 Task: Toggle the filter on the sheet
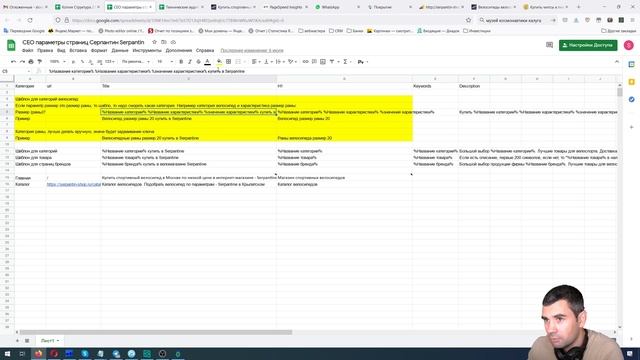(x=333, y=62)
